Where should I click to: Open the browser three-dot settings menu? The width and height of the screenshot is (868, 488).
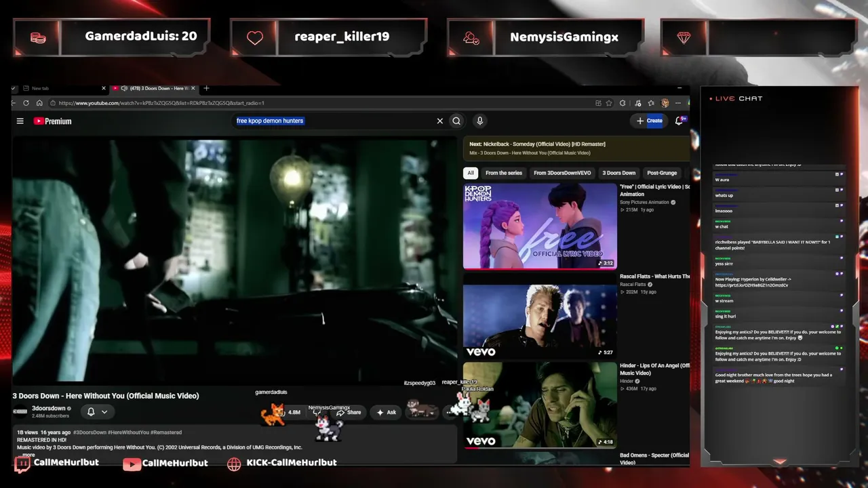677,103
